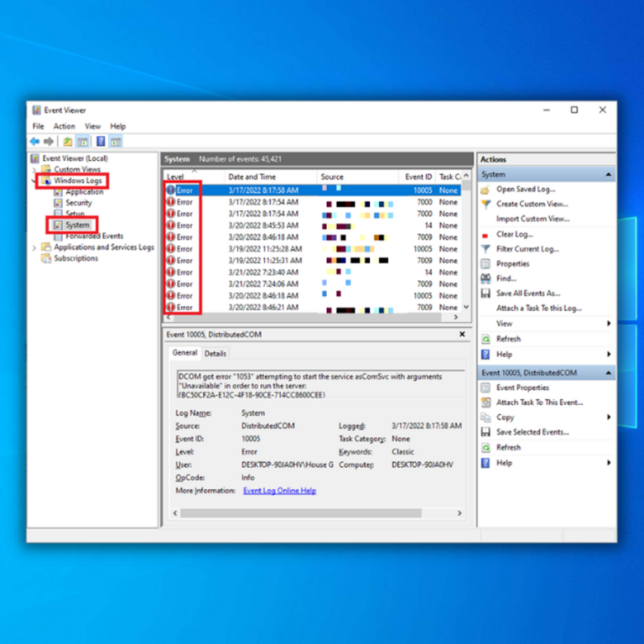Open the View submenu arrow in Actions
The image size is (644, 644).
click(609, 324)
